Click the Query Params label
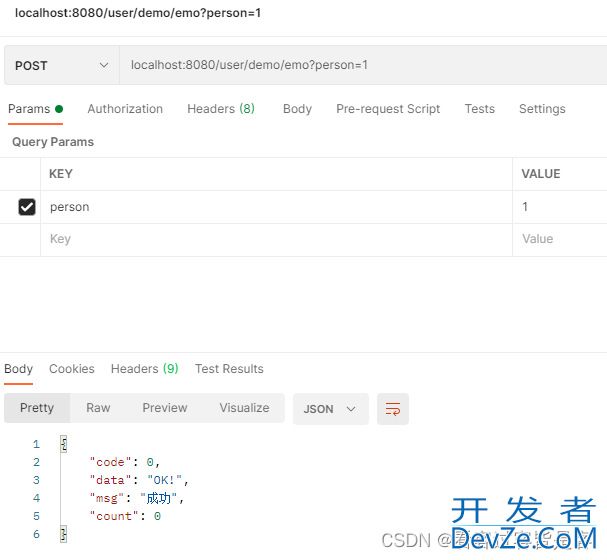The height and width of the screenshot is (560, 607). [x=53, y=142]
